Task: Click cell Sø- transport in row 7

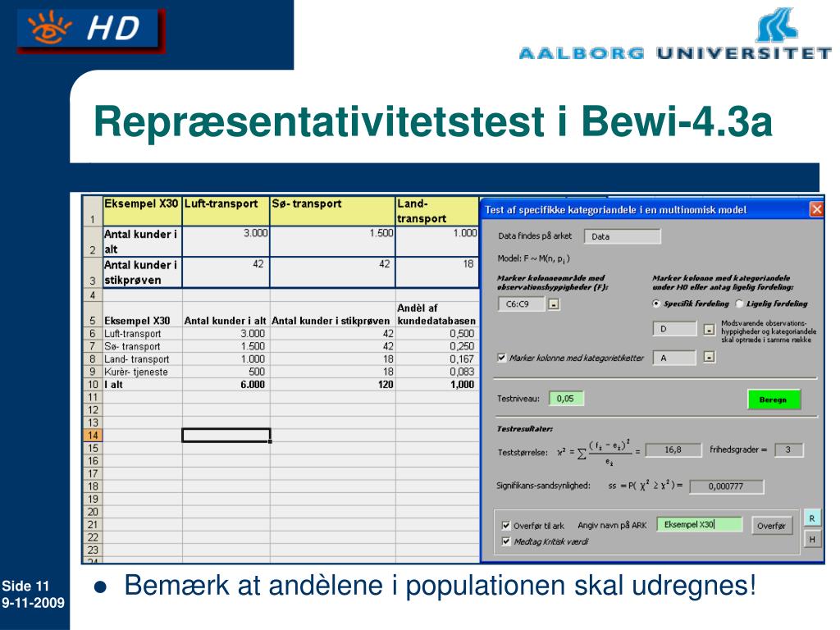Action: [x=143, y=346]
